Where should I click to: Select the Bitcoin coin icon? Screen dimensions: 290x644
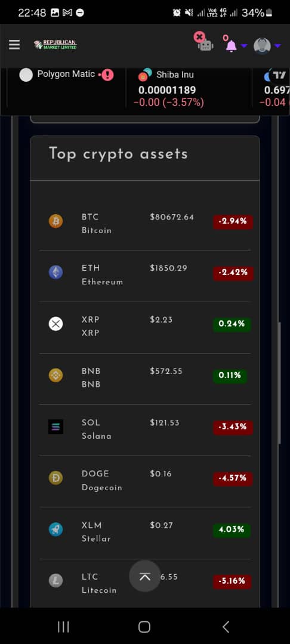tap(56, 221)
